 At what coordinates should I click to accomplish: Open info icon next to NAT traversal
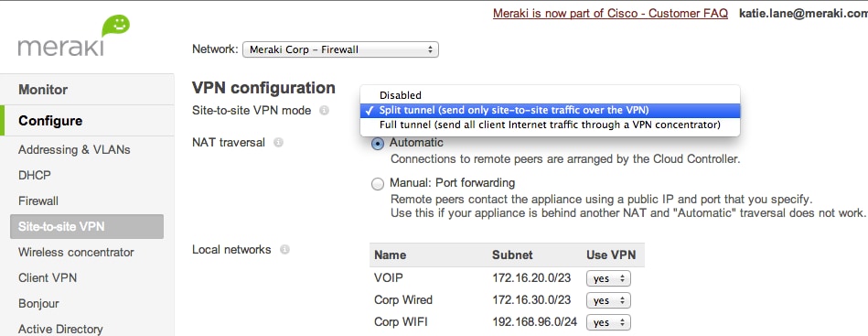278,143
